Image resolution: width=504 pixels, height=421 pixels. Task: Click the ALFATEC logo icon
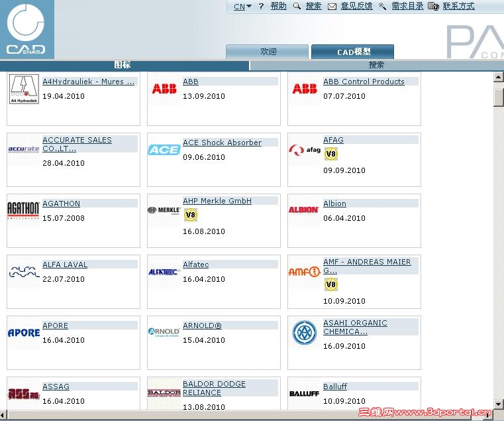coord(164,272)
